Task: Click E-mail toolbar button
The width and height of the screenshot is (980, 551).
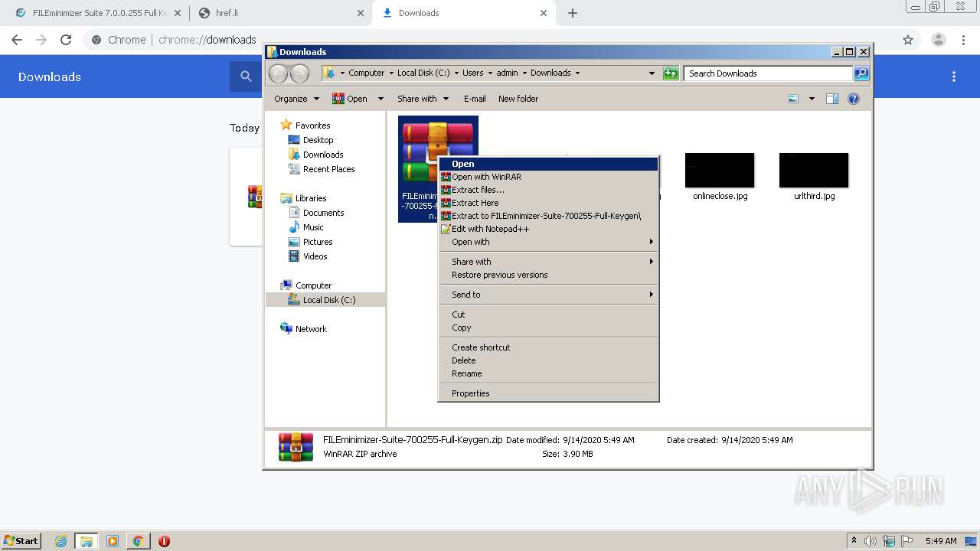Action: pyautogui.click(x=475, y=99)
